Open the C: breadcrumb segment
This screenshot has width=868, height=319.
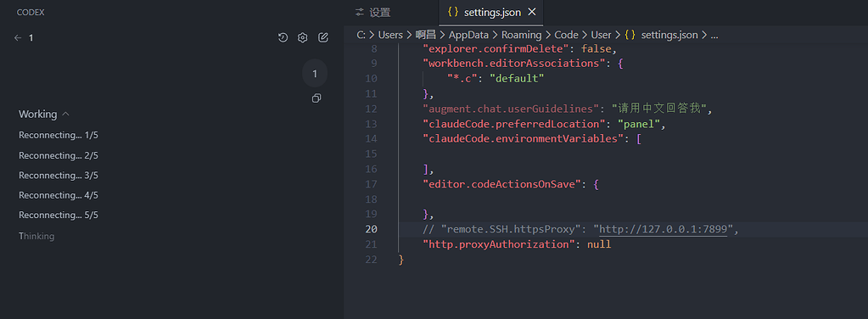361,35
